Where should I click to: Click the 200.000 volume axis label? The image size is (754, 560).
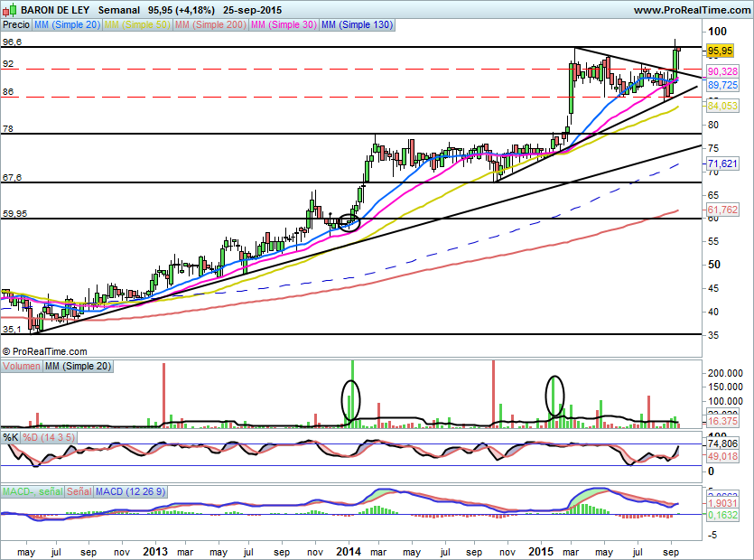pos(725,373)
